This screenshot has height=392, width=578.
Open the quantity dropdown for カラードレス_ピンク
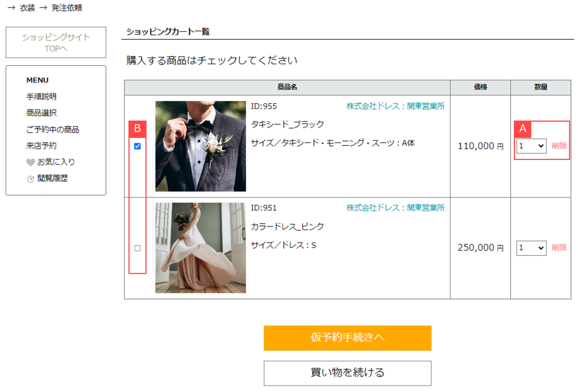tap(530, 248)
